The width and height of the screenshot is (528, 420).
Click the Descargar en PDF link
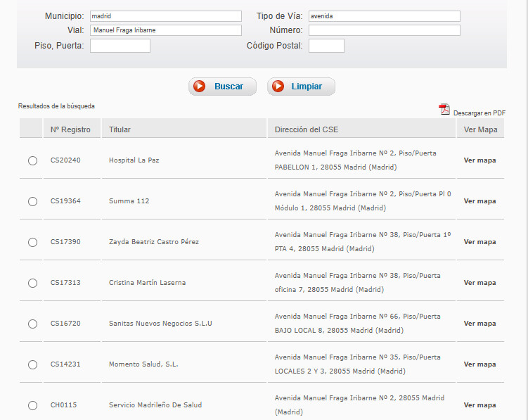[479, 113]
